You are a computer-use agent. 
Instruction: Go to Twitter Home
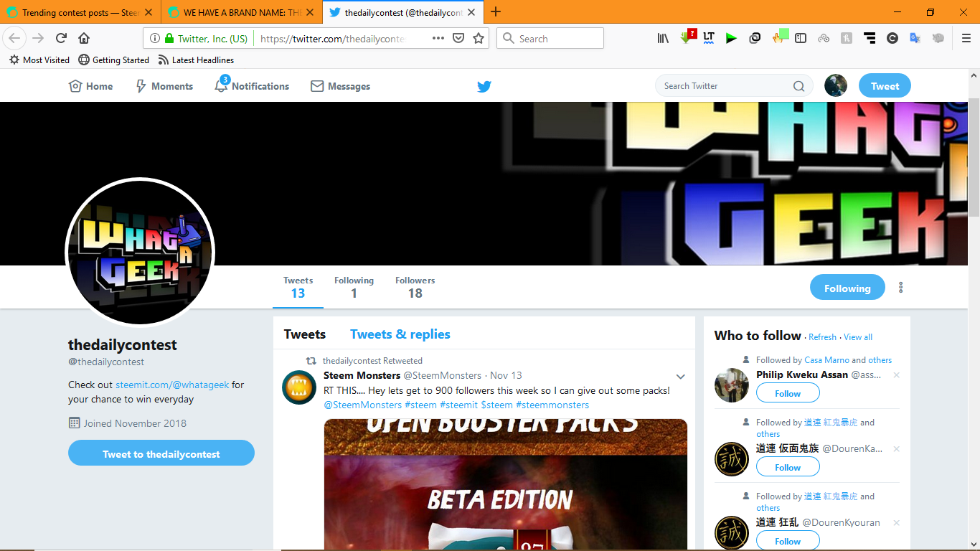pos(90,86)
